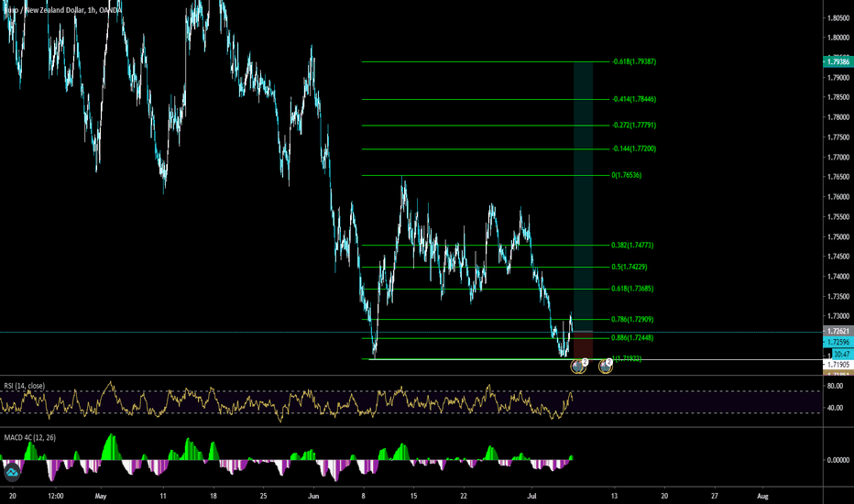Click the 30:47 bar countdown tag
This screenshot has width=854, height=504.
pyautogui.click(x=841, y=354)
